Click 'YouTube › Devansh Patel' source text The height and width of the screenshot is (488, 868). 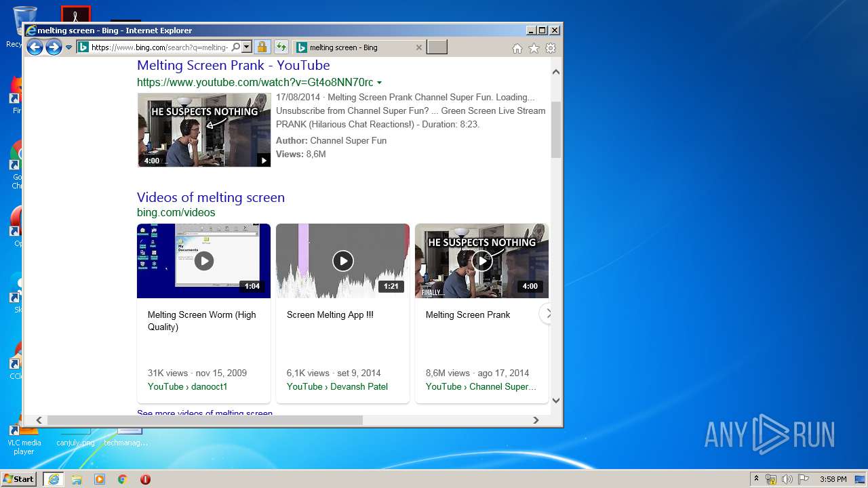pyautogui.click(x=337, y=386)
